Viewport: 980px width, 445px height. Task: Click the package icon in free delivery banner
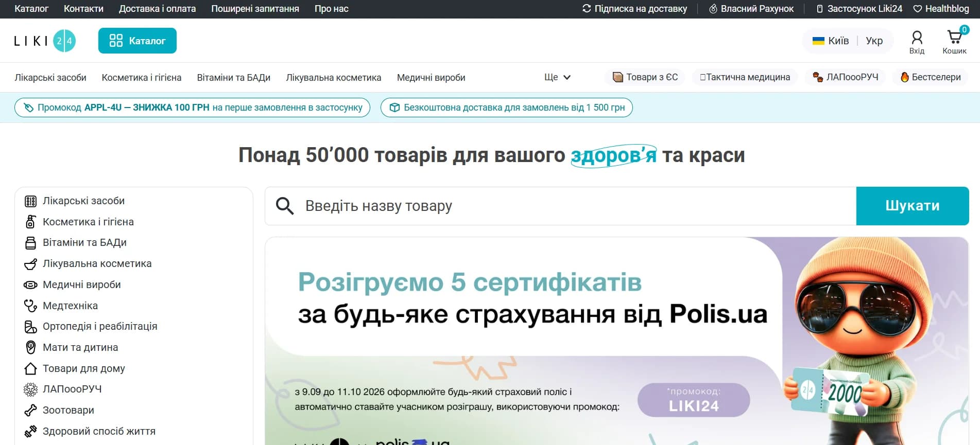click(x=394, y=108)
